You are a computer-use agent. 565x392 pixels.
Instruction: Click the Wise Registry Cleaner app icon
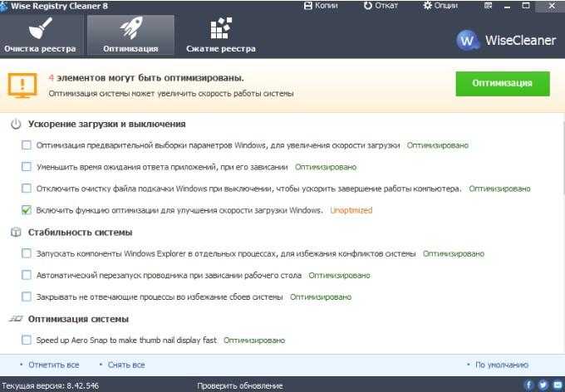3,6
